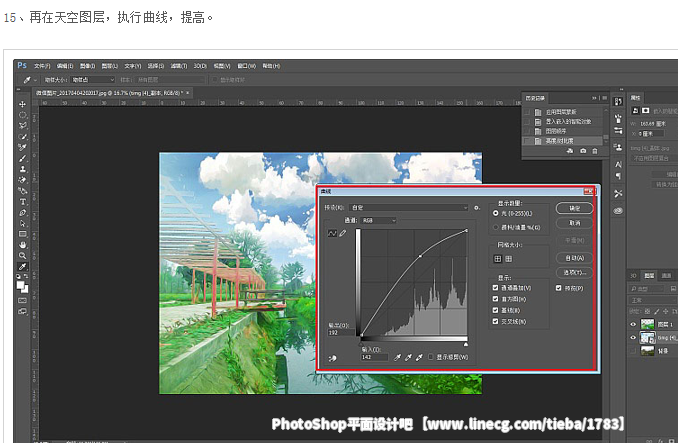Image resolution: width=680 pixels, height=443 pixels.
Task: Toggle Preview checkbox in Curves
Action: point(559,288)
